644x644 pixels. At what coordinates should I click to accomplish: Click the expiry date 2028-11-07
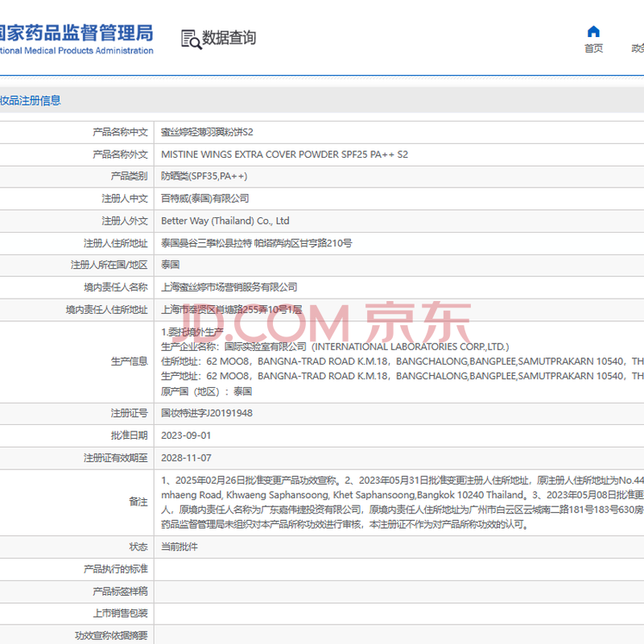click(186, 457)
